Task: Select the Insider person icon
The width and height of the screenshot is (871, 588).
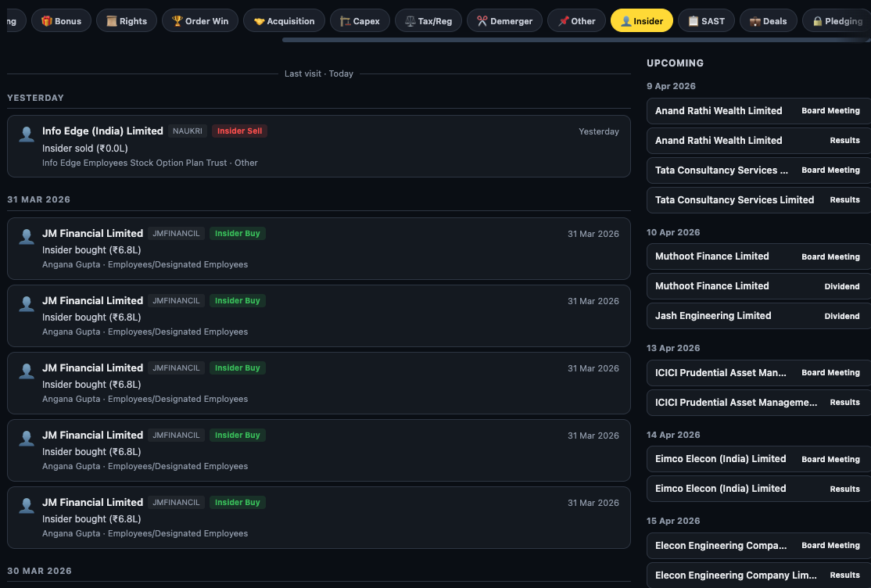Action: click(x=624, y=20)
